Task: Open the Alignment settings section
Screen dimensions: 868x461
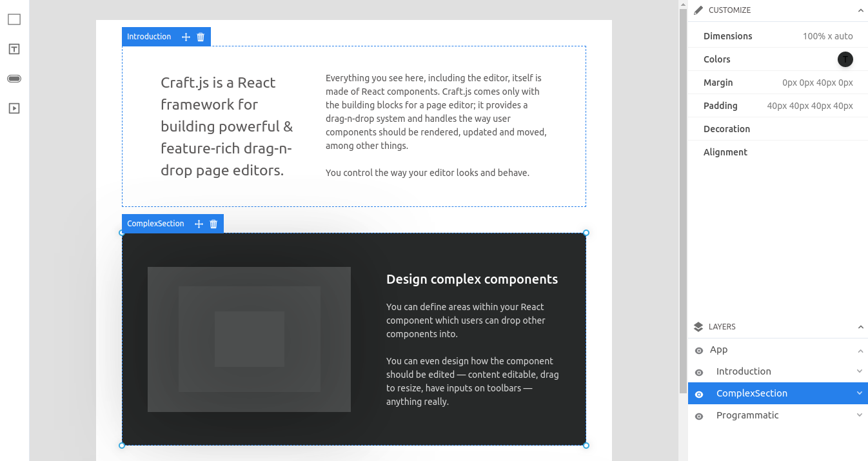Action: pyautogui.click(x=778, y=152)
